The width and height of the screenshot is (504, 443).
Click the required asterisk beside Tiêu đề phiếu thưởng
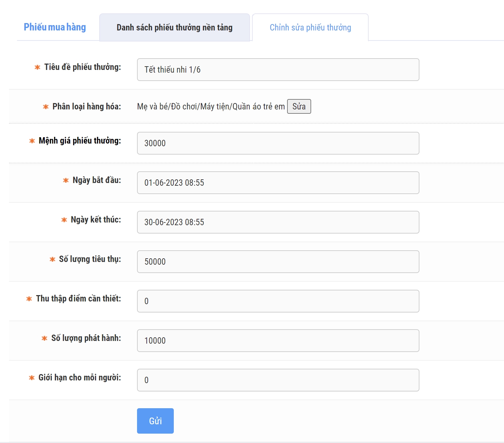tap(37, 67)
